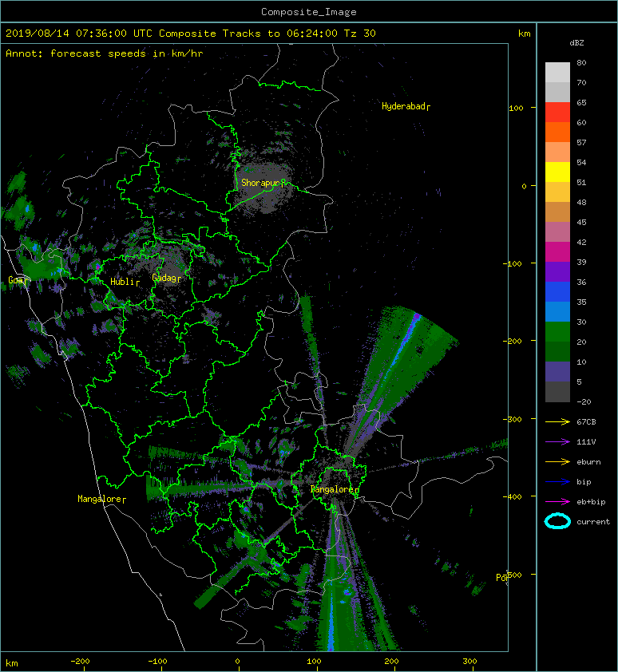Click the km unit label at top right
The height and width of the screenshot is (672, 618).
pos(525,34)
